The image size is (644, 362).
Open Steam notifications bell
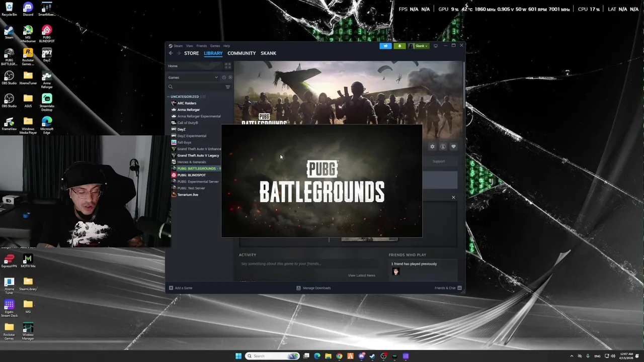pos(399,46)
